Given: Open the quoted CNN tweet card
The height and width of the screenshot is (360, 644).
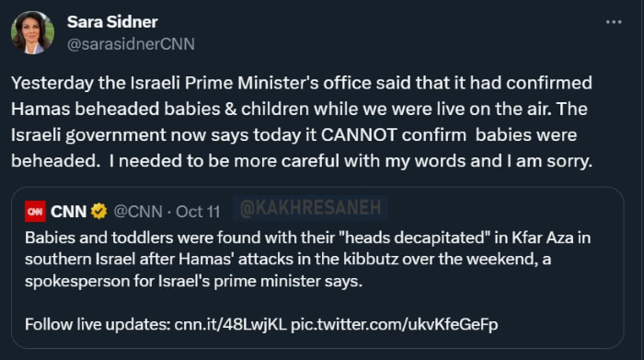Looking at the screenshot, I should pyautogui.click(x=317, y=268).
